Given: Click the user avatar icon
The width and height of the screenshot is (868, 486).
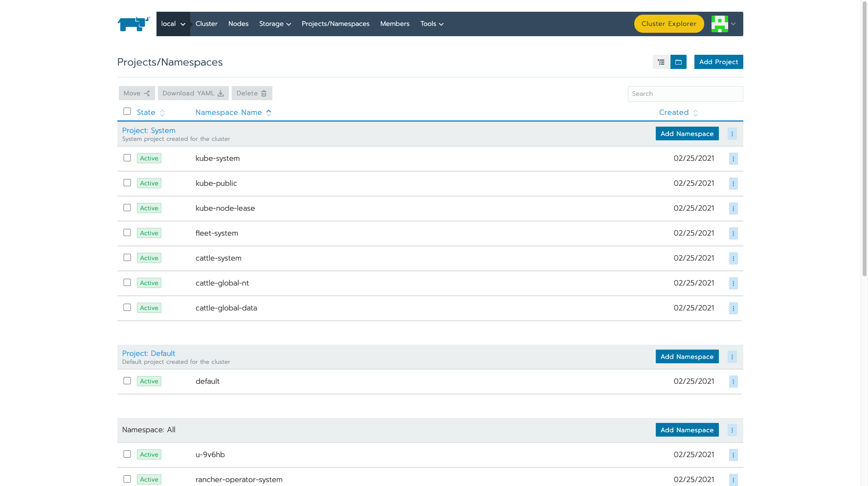Looking at the screenshot, I should click(x=719, y=23).
